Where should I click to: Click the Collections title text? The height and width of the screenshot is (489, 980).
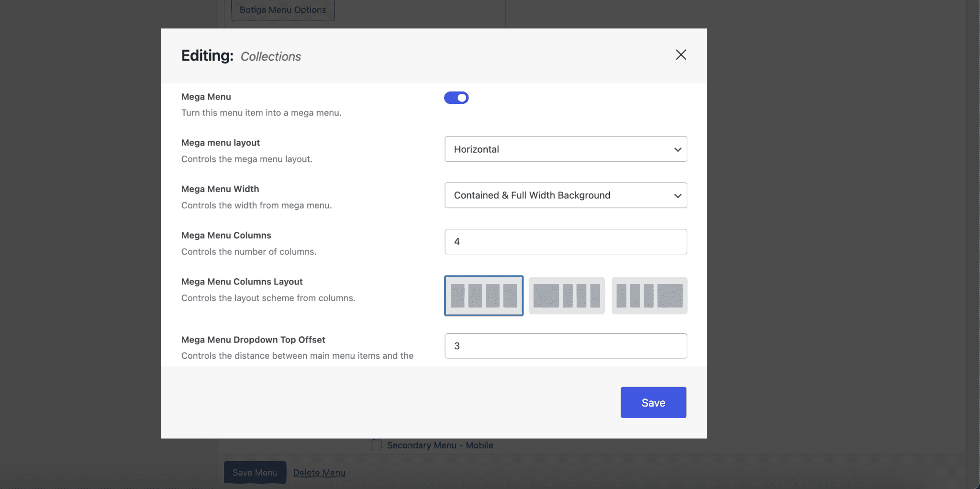point(271,57)
